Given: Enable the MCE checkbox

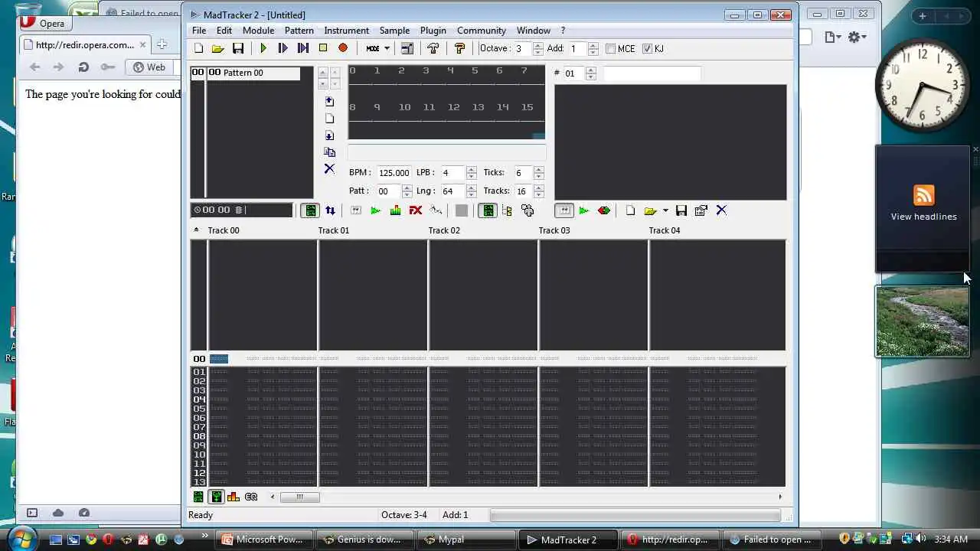Looking at the screenshot, I should pos(610,48).
